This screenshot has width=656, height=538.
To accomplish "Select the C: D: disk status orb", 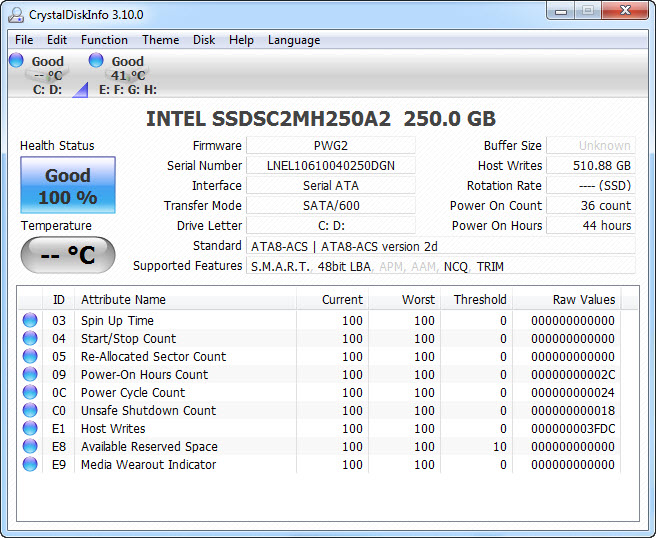I will (x=16, y=60).
